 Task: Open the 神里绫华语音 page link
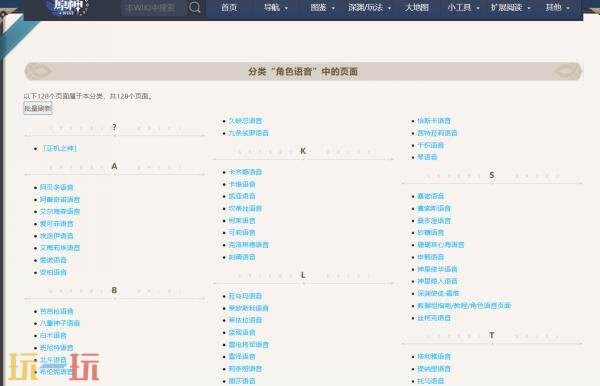click(x=437, y=269)
